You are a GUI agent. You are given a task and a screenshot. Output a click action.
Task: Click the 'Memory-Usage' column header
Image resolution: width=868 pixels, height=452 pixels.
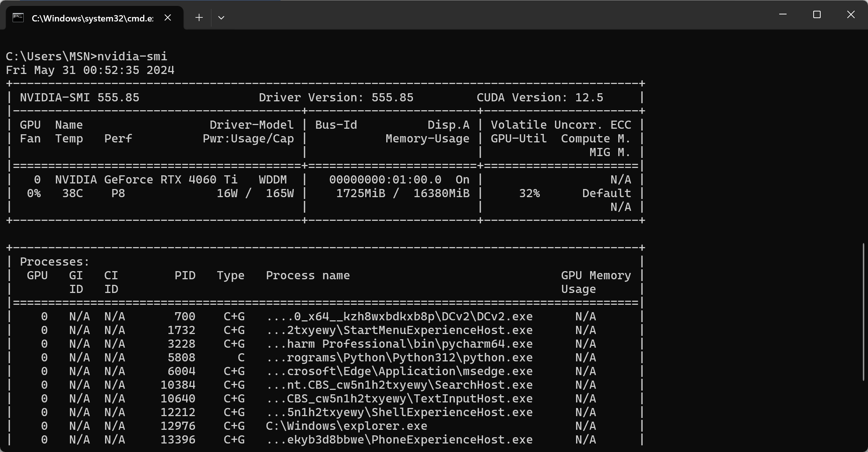click(x=427, y=138)
